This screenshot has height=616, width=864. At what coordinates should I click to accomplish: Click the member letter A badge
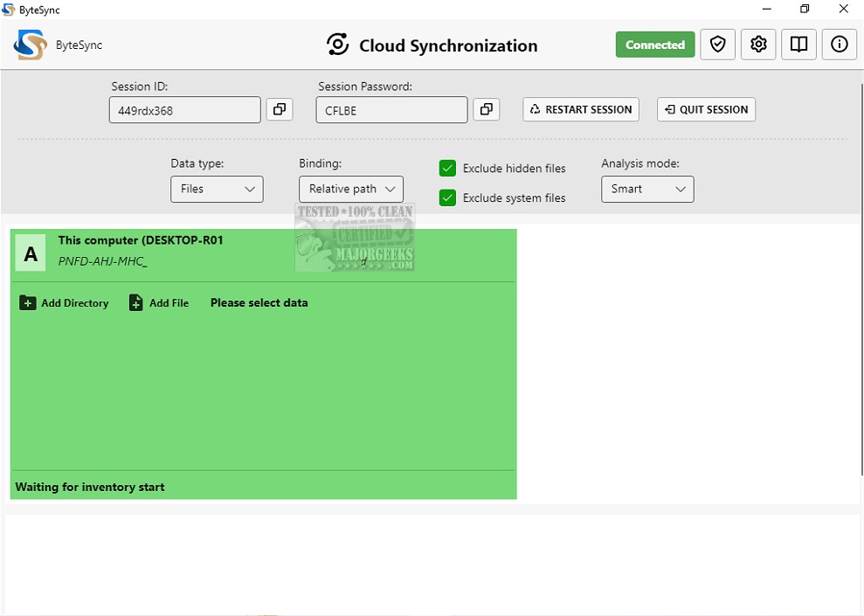coord(31,253)
